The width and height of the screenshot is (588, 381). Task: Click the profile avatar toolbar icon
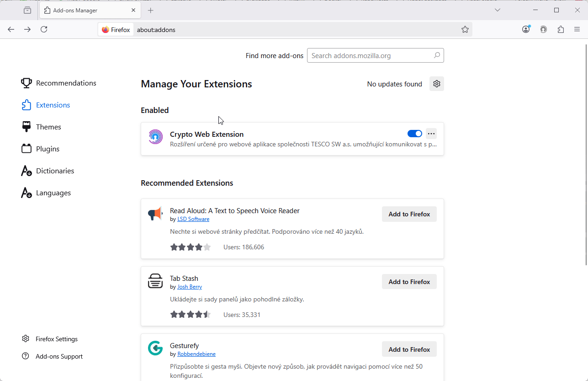point(544,29)
